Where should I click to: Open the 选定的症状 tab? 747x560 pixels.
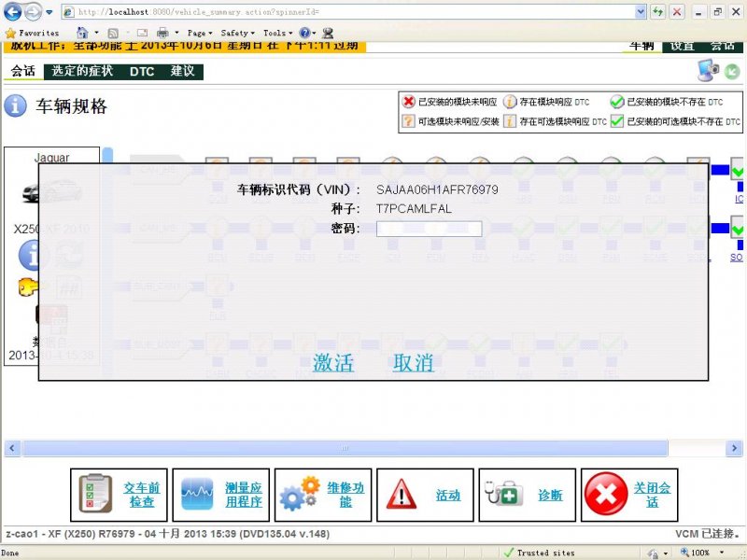click(x=82, y=72)
